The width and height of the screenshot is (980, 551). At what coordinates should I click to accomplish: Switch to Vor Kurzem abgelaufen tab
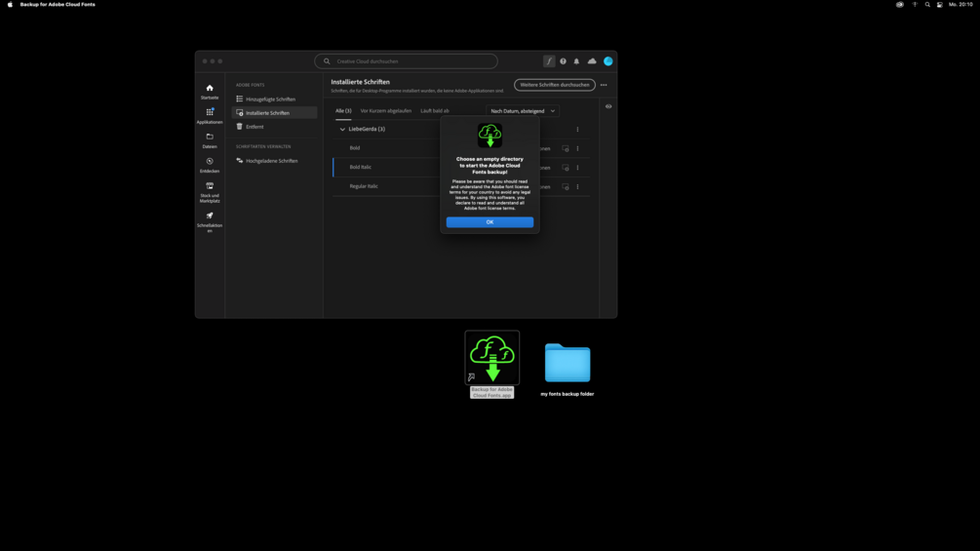click(385, 110)
